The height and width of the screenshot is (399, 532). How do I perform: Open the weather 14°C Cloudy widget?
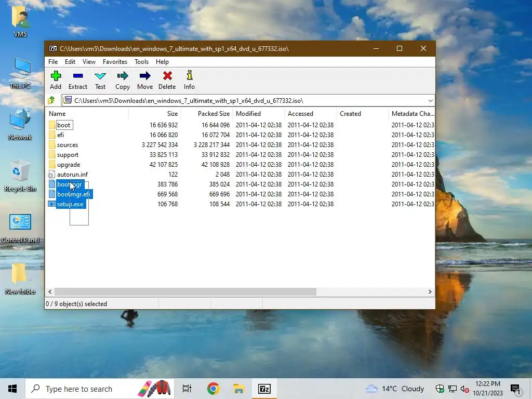point(395,389)
